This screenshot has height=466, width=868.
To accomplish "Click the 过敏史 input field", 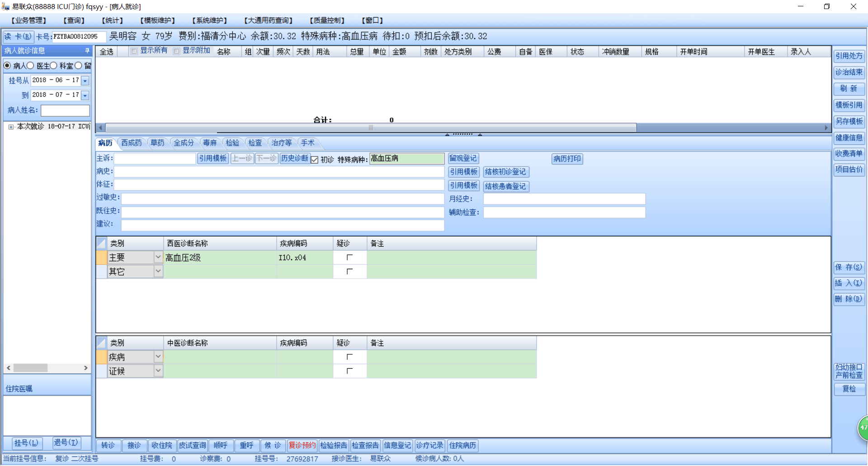I will click(283, 198).
